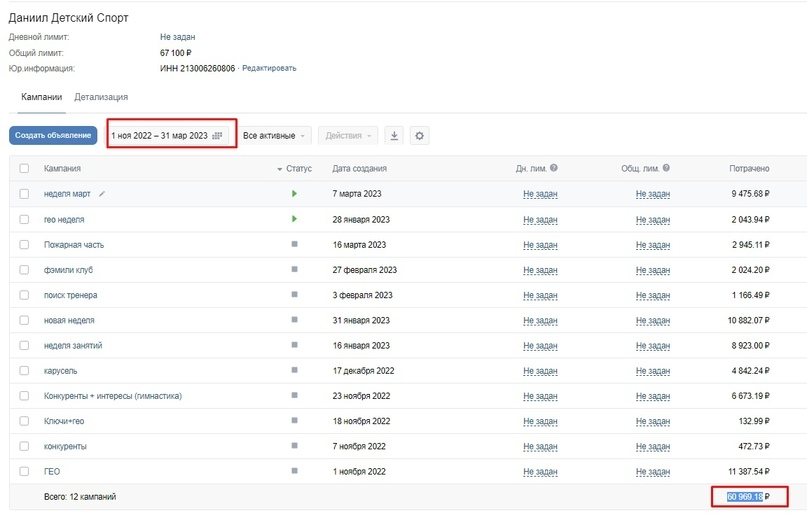Click stopped status icon of Пожарная часть

pyautogui.click(x=294, y=244)
